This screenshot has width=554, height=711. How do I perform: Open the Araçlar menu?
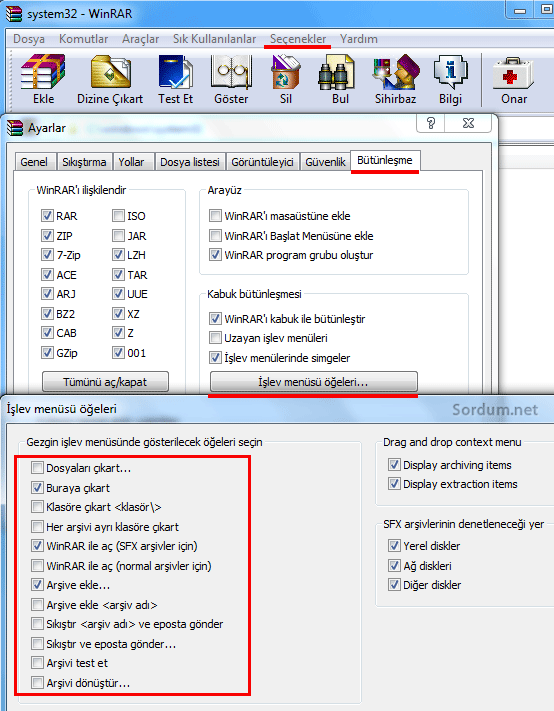pos(141,39)
